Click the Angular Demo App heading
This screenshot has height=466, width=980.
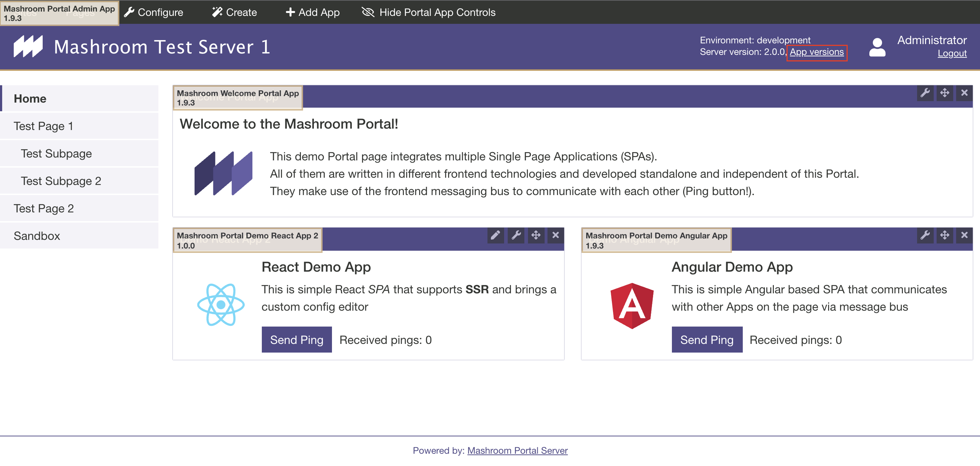click(x=732, y=267)
